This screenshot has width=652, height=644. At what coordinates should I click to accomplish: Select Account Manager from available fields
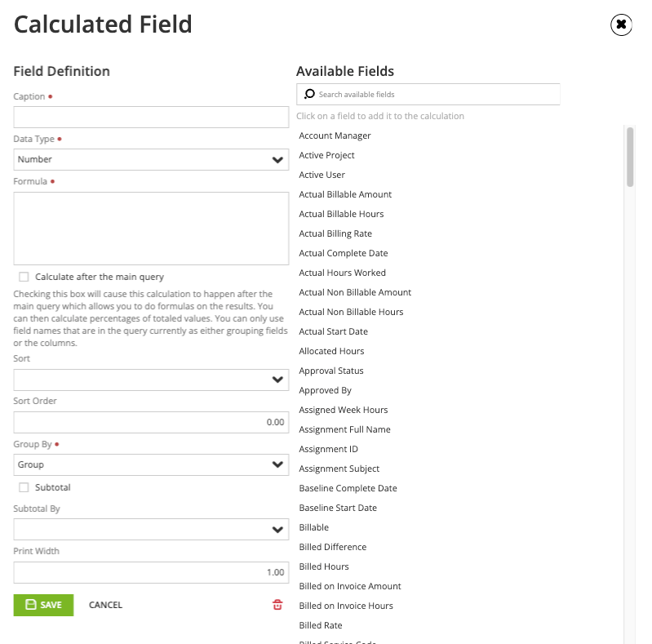coord(335,135)
